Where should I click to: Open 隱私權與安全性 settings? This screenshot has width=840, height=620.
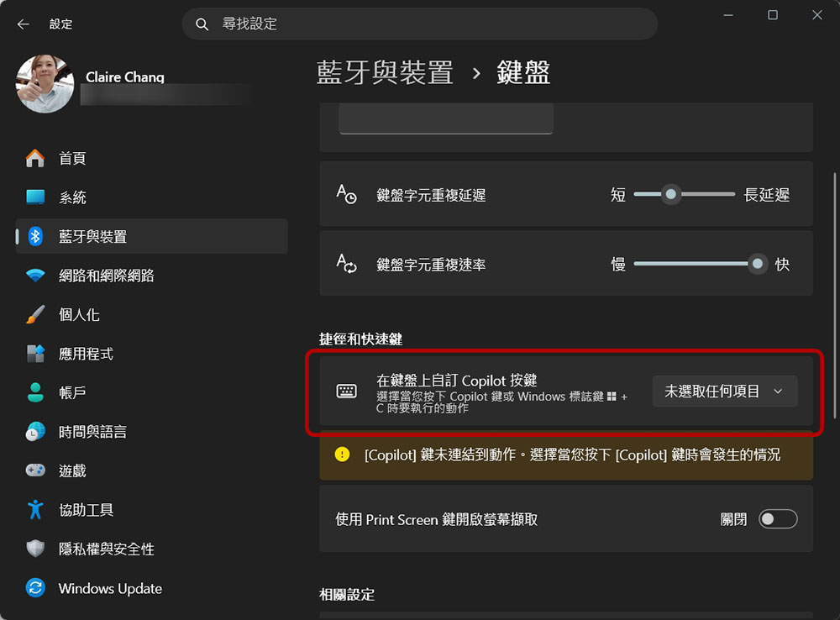pos(151,549)
